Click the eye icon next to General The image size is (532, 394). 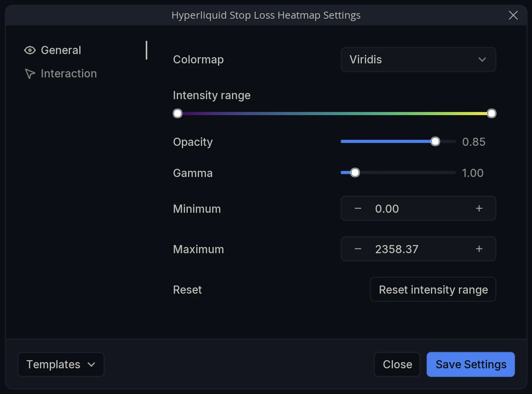click(30, 50)
